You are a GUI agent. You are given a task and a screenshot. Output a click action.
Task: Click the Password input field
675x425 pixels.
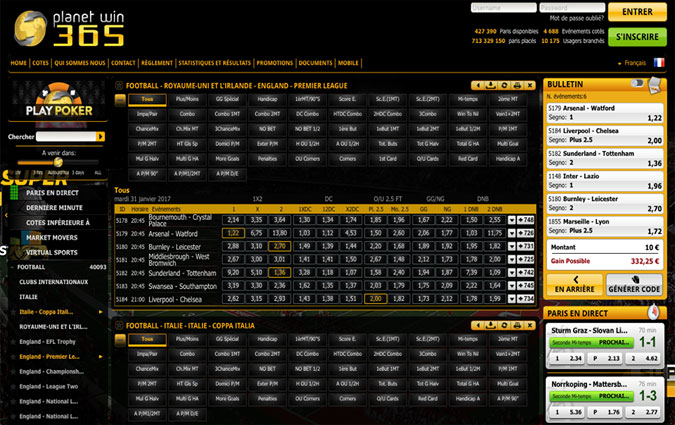pyautogui.click(x=572, y=8)
